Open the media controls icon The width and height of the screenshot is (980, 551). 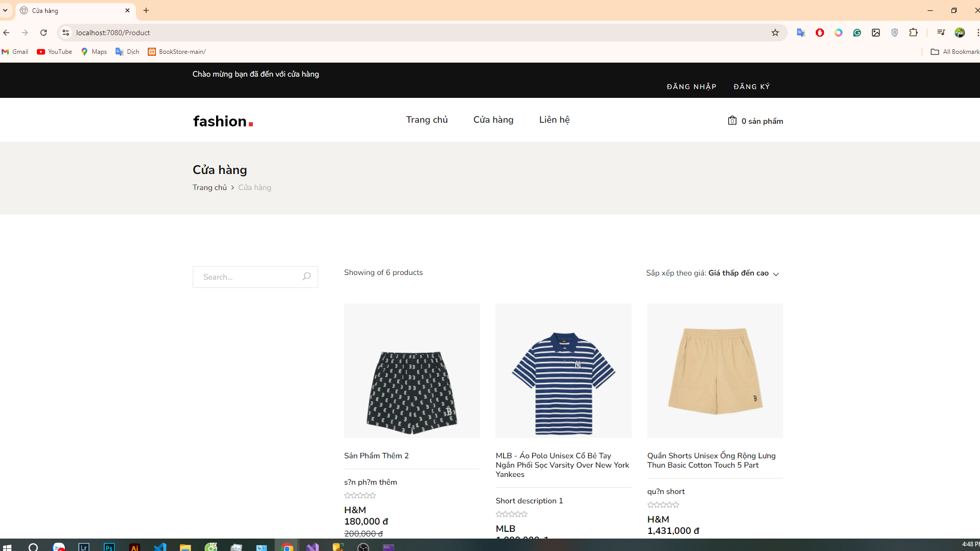point(941,33)
